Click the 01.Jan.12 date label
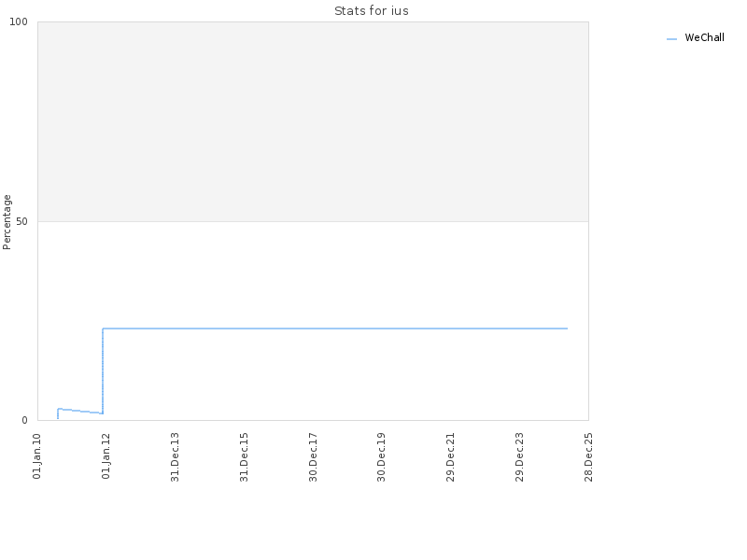Screen dimensions: 747x560 (106, 456)
